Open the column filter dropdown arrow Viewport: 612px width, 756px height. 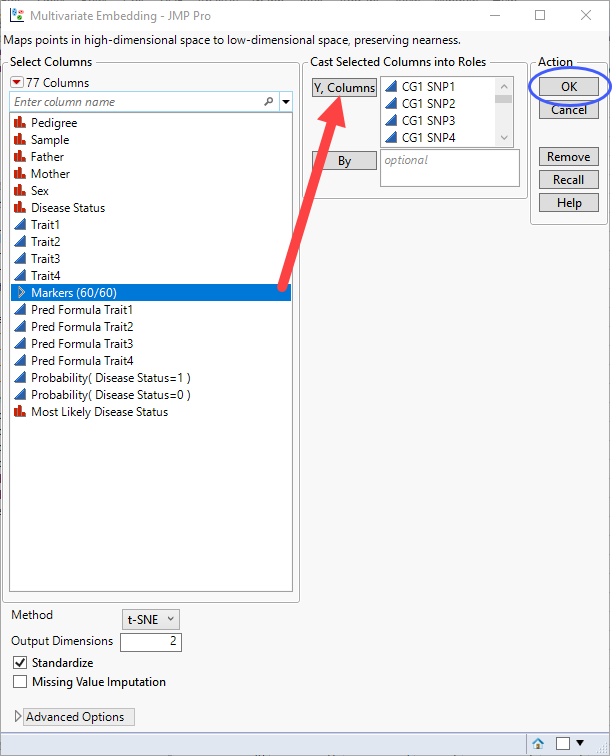286,102
